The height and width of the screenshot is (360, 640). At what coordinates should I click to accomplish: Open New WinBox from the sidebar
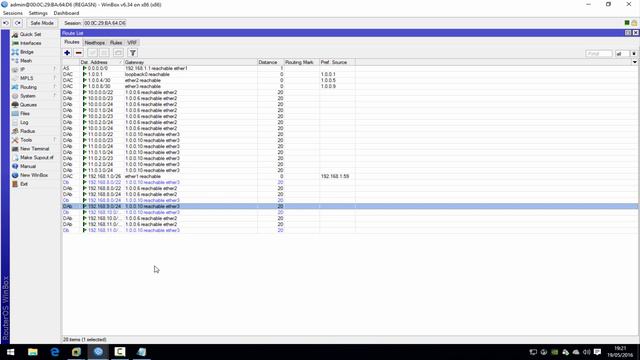(x=34, y=175)
